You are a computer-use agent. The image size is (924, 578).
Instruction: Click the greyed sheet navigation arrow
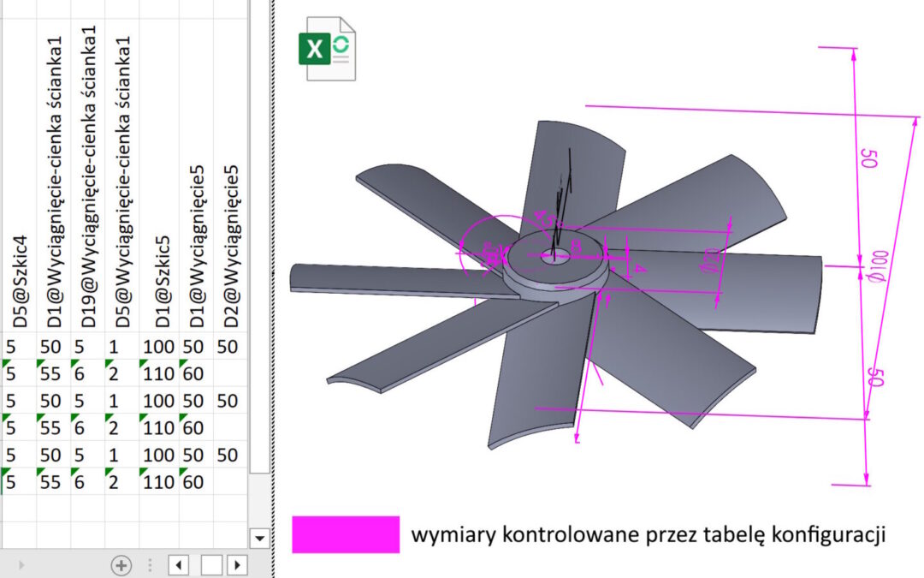pyautogui.click(x=22, y=565)
